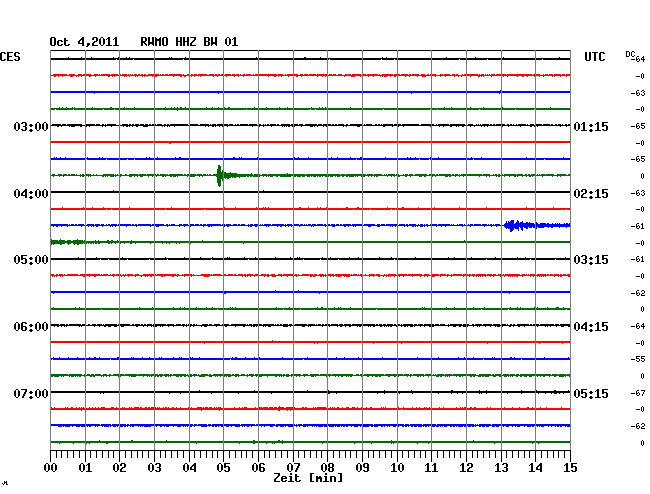Click the 07 minute axis tick label

[x=293, y=468]
